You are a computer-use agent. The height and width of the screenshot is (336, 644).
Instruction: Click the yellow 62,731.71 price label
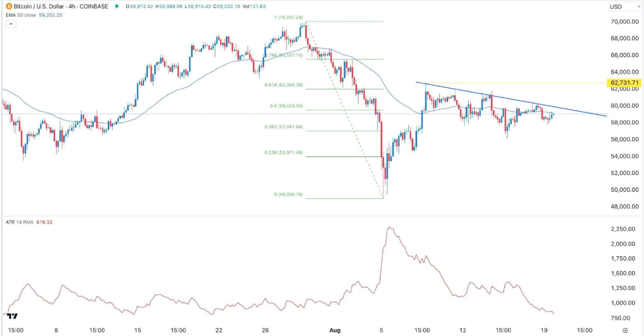click(x=624, y=83)
